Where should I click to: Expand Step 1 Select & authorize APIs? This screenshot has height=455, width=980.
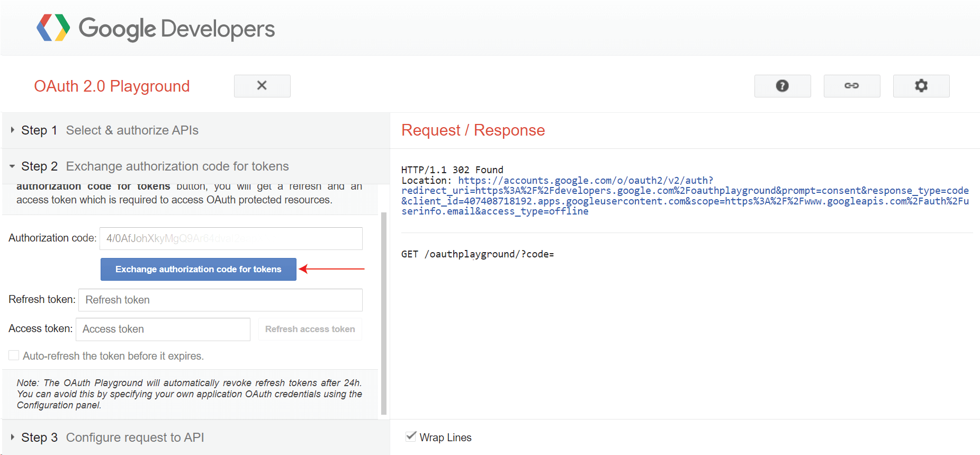coord(196,130)
